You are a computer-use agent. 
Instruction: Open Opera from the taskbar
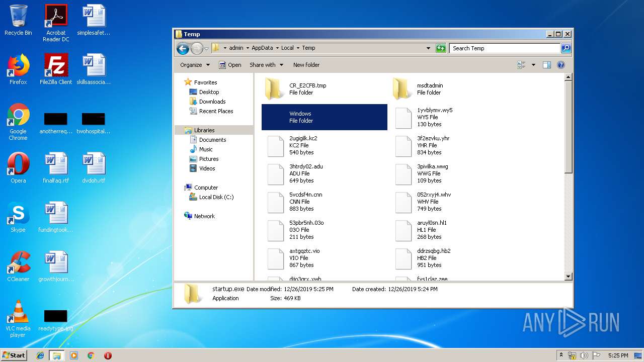pyautogui.click(x=108, y=355)
